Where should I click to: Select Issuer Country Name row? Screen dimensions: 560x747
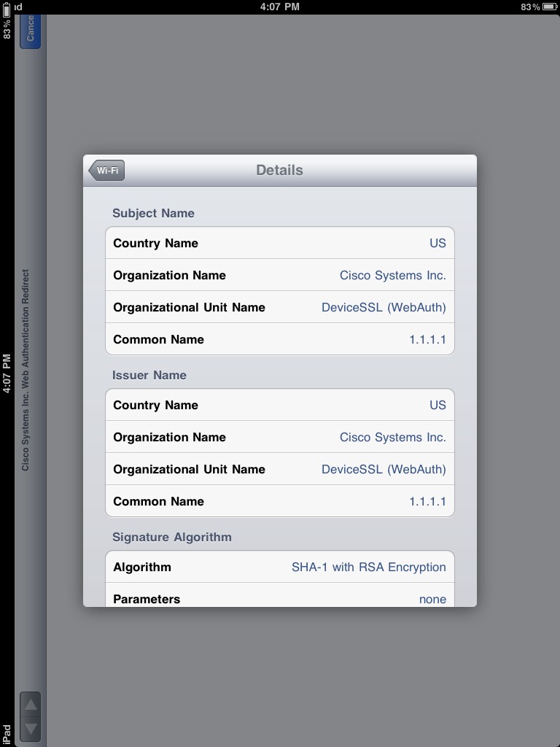pyautogui.click(x=280, y=405)
